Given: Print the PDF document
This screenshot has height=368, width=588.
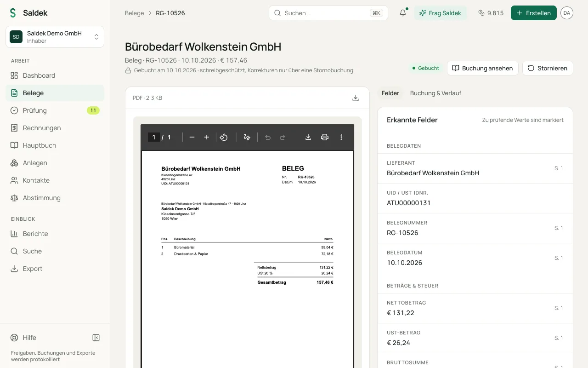Looking at the screenshot, I should pos(325,137).
